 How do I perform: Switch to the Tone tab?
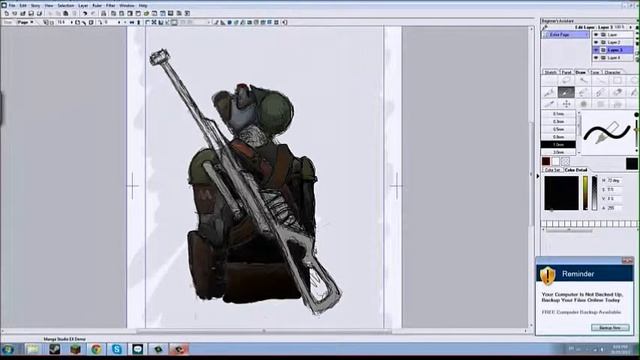click(x=595, y=72)
